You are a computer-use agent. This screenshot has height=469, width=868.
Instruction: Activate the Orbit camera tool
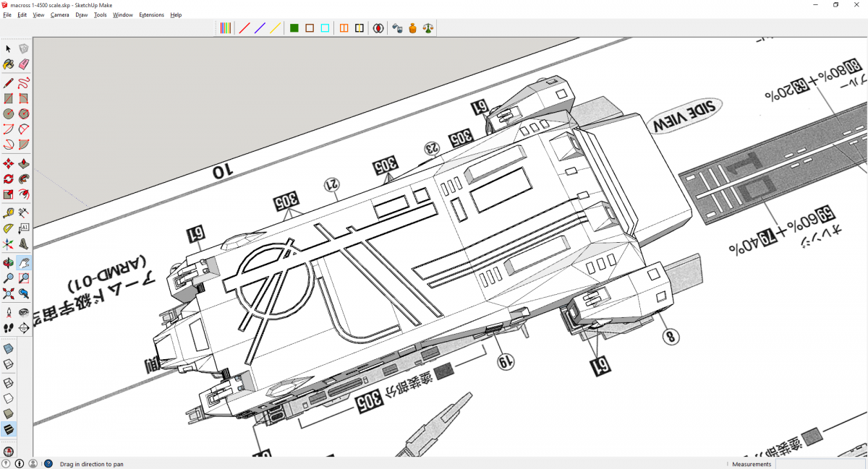[9, 262]
